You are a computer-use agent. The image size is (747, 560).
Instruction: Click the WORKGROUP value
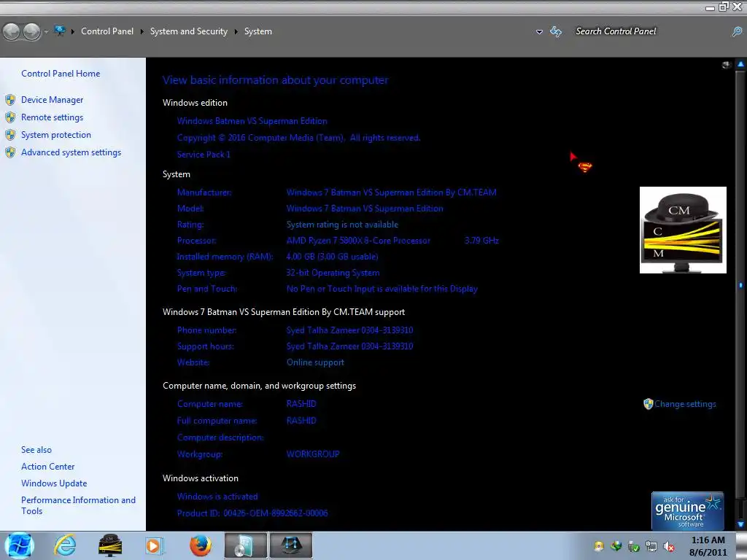click(x=312, y=454)
